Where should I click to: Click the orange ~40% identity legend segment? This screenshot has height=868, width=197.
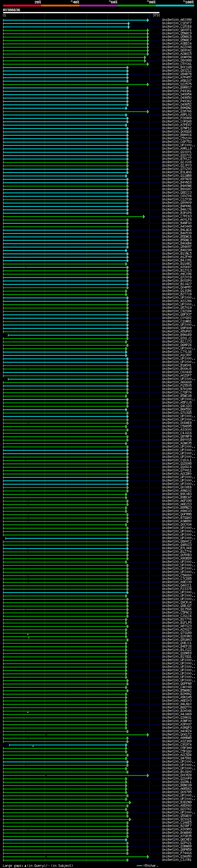60,6
